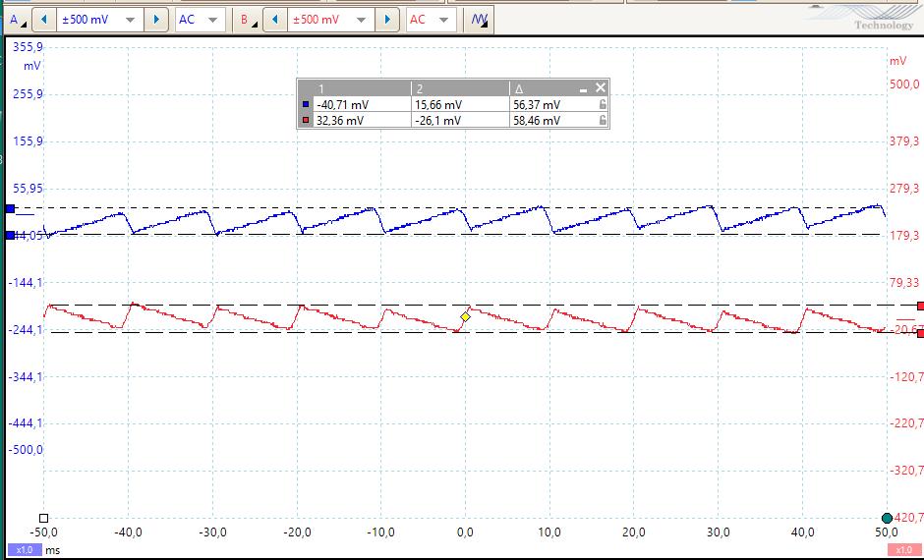Open Channel B options button

coord(248,20)
